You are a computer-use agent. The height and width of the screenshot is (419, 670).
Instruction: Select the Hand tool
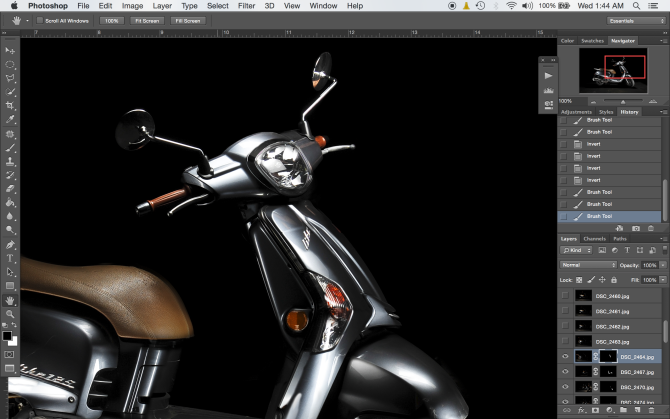pyautogui.click(x=10, y=300)
